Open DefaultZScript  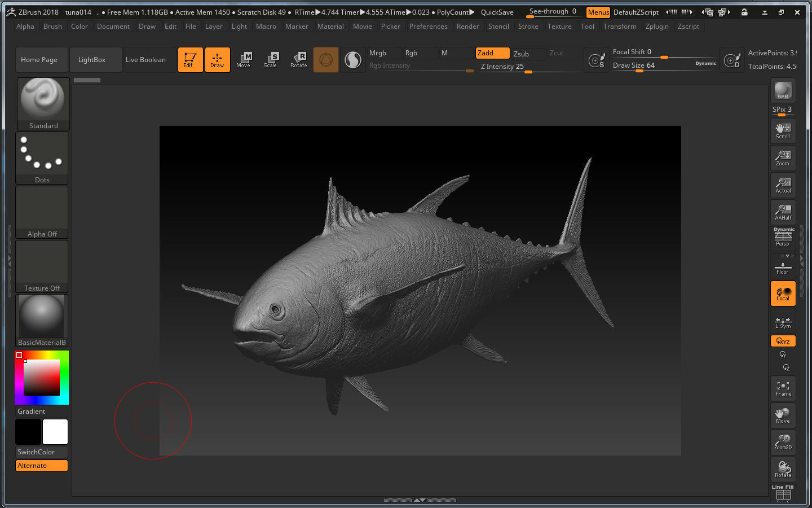pos(636,12)
